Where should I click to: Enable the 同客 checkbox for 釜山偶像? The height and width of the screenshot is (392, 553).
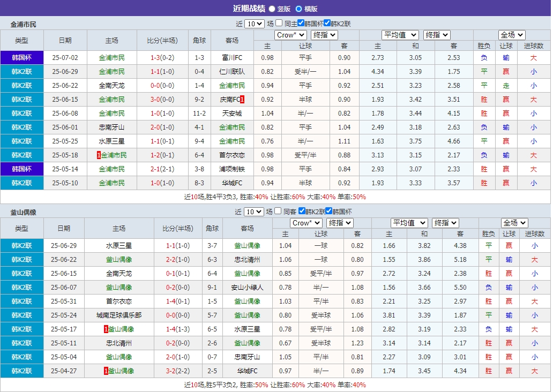coord(278,212)
